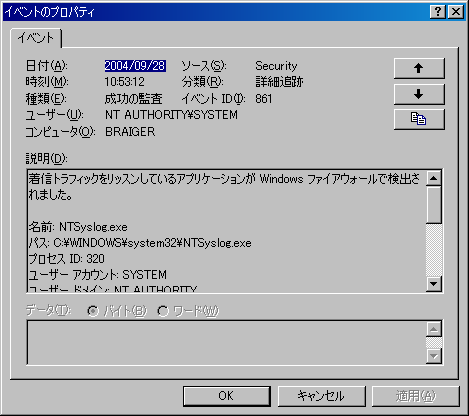This screenshot has height=416, width=469.
Task: Click the highlighted date 2004/09/28
Action: [135, 66]
